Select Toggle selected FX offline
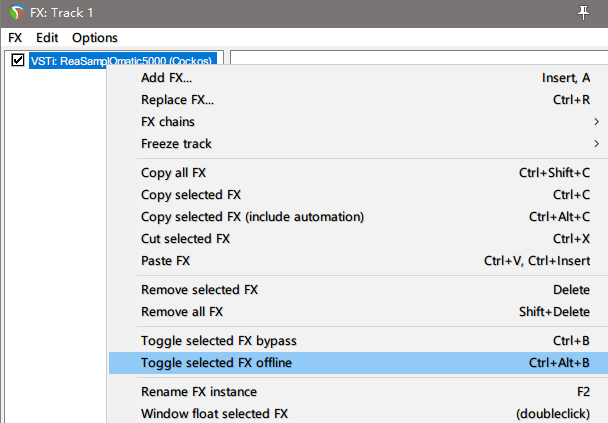 click(358, 363)
